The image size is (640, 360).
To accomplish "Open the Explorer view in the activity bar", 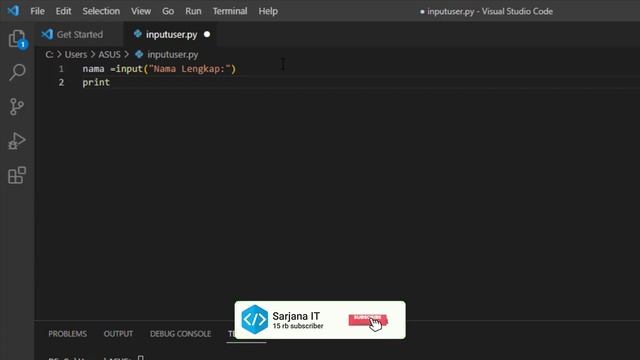I will click(x=17, y=39).
